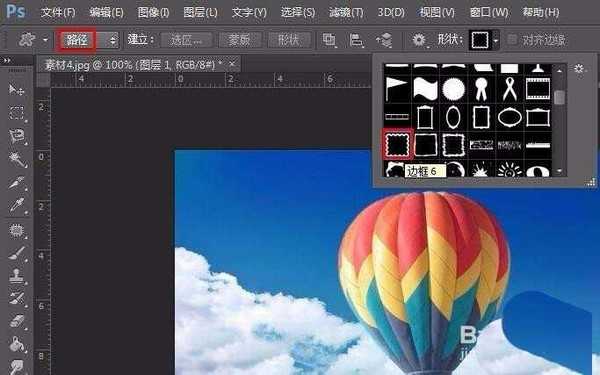The height and width of the screenshot is (375, 600).
Task: Click the shape list scrollbar up arrow
Action: 559,71
